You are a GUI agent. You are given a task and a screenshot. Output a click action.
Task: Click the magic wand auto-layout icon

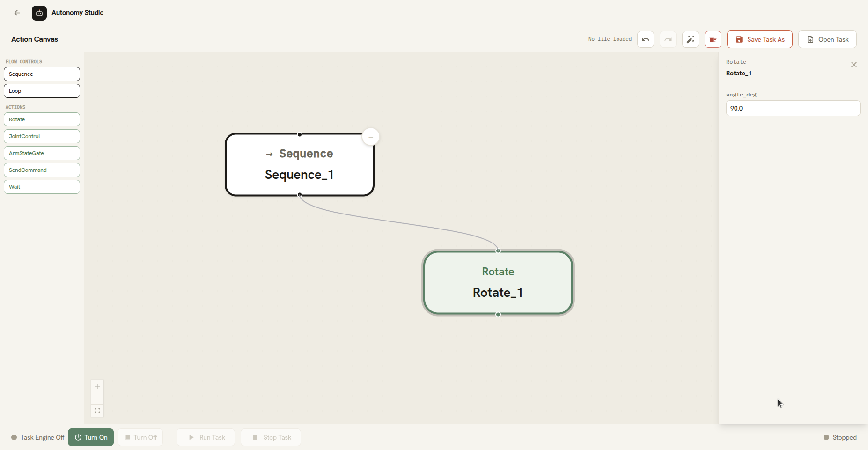pos(691,39)
